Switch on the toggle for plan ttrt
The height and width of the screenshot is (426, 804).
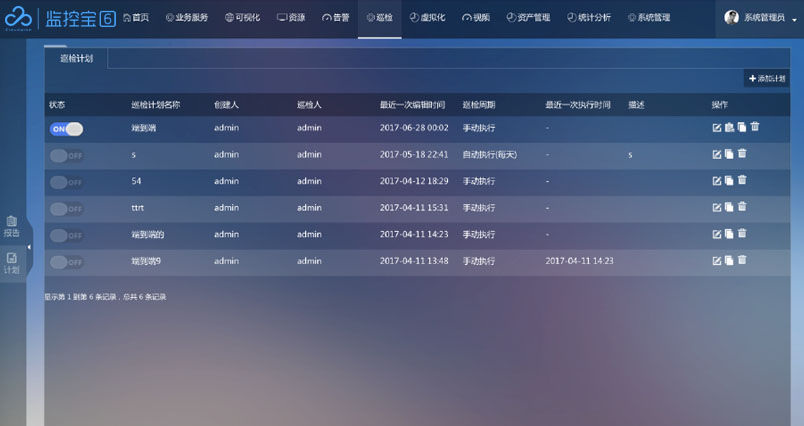(x=66, y=208)
